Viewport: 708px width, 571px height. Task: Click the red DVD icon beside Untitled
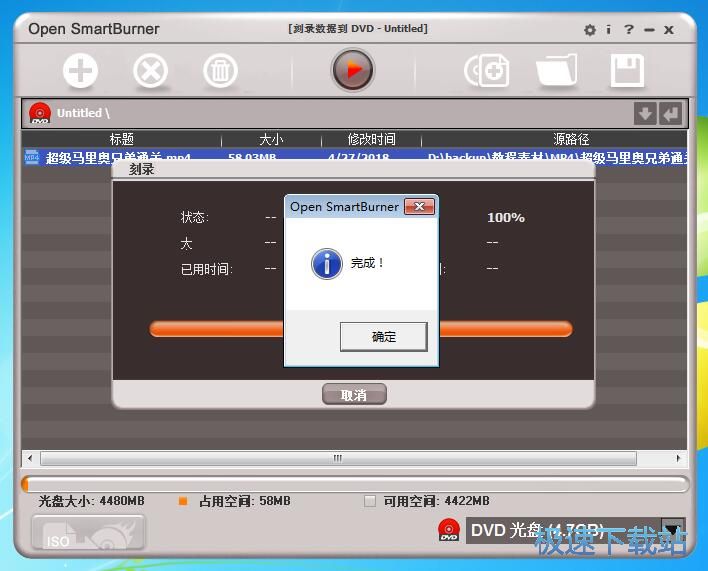pyautogui.click(x=40, y=113)
